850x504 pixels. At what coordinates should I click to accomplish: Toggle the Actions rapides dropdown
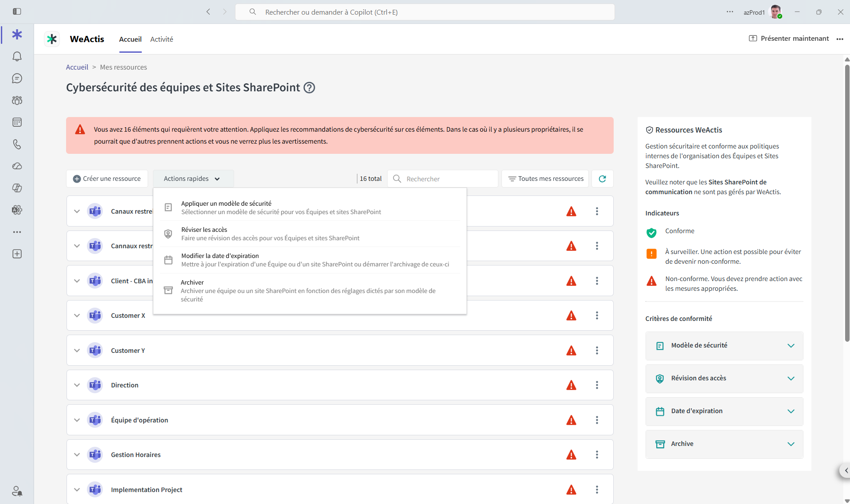193,179
